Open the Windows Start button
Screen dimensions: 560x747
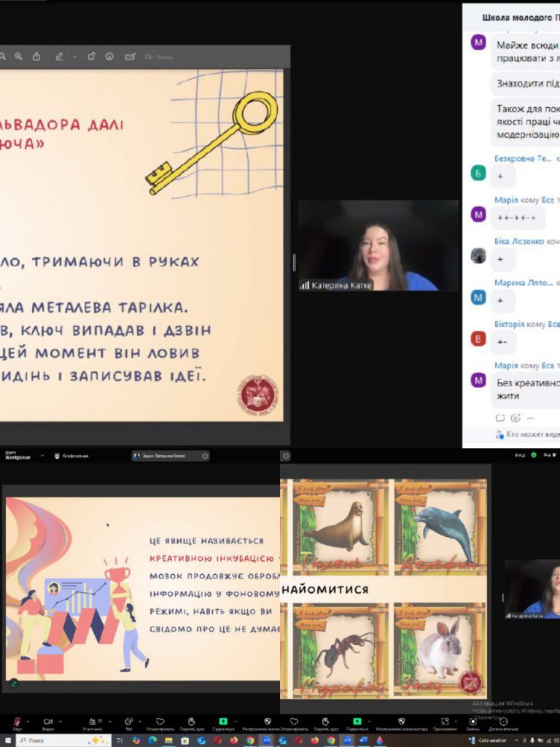click(x=7, y=741)
